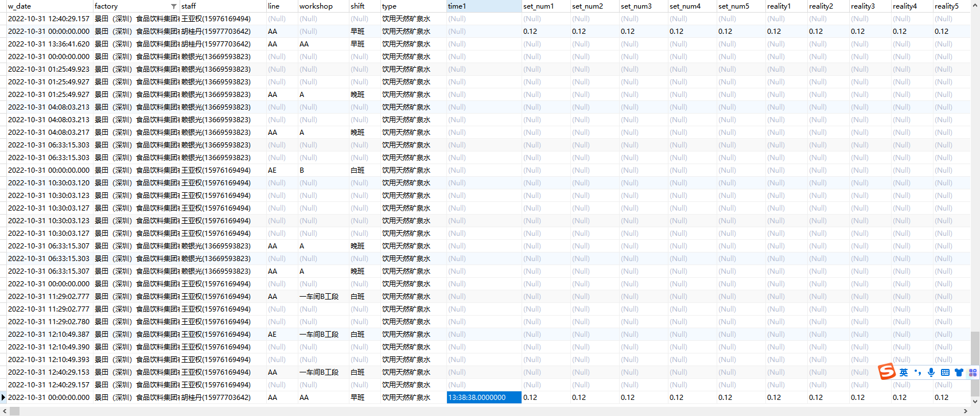
Task: Click current row pointer arrow indicator
Action: [3, 397]
